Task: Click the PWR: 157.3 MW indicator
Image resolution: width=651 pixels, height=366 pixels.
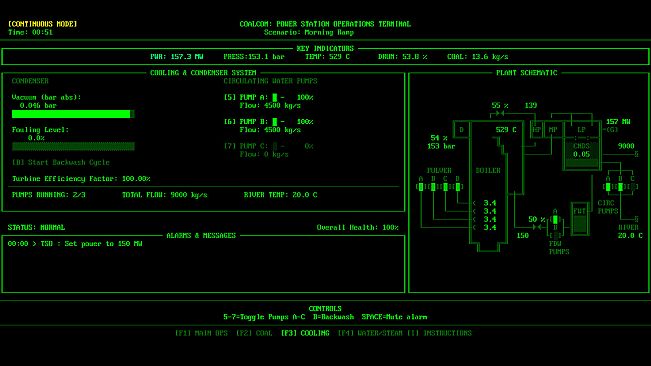Action: coord(177,56)
